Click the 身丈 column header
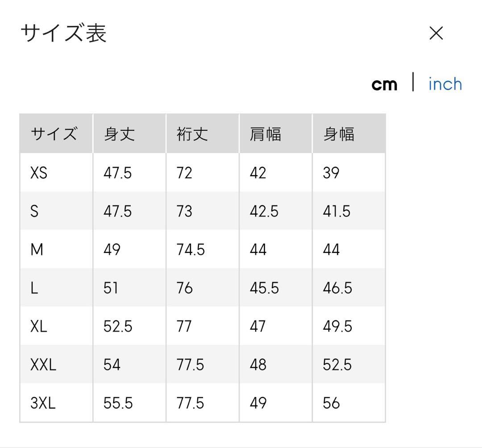Screen dimensions: 482x448 pyautogui.click(x=119, y=134)
